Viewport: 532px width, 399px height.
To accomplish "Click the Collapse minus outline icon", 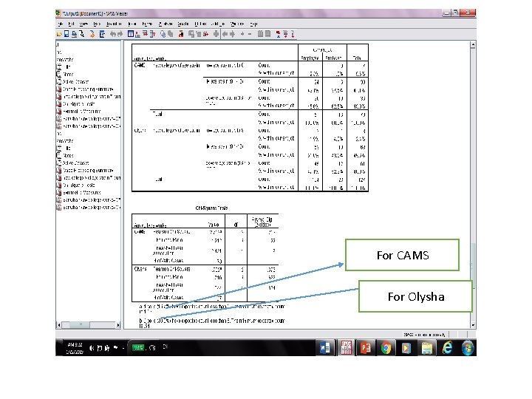I will pos(250,34).
